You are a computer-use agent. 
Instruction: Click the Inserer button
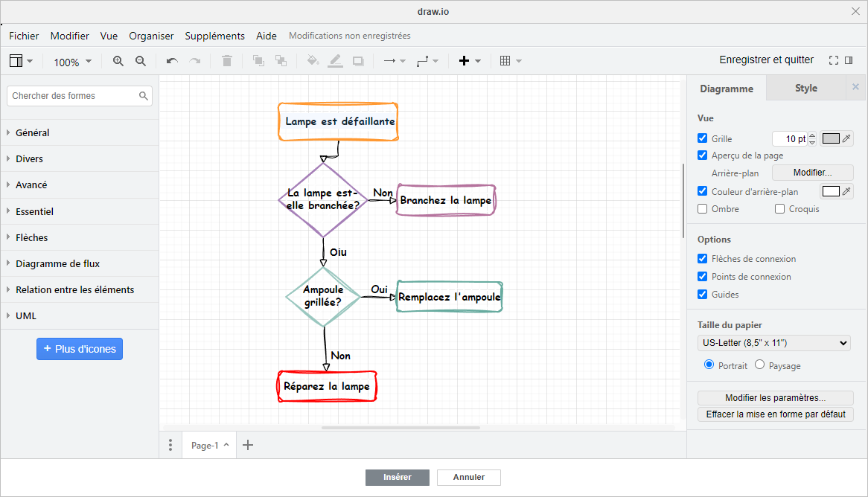pos(398,477)
